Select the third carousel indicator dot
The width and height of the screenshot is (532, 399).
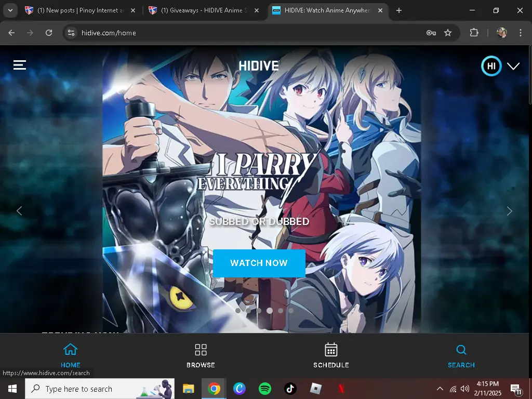pos(259,311)
